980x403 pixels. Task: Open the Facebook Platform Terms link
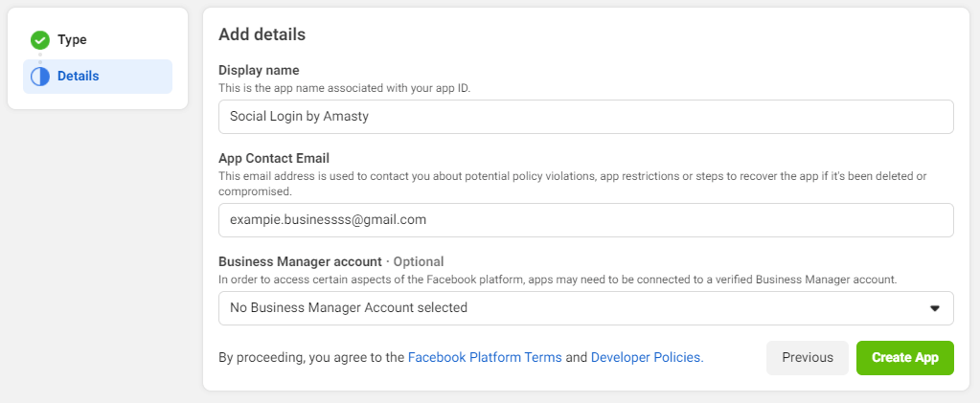tap(485, 358)
